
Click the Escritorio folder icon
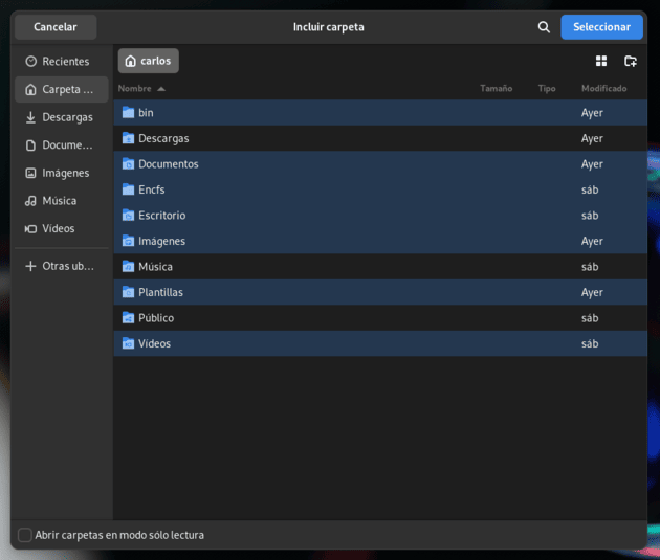tap(128, 215)
